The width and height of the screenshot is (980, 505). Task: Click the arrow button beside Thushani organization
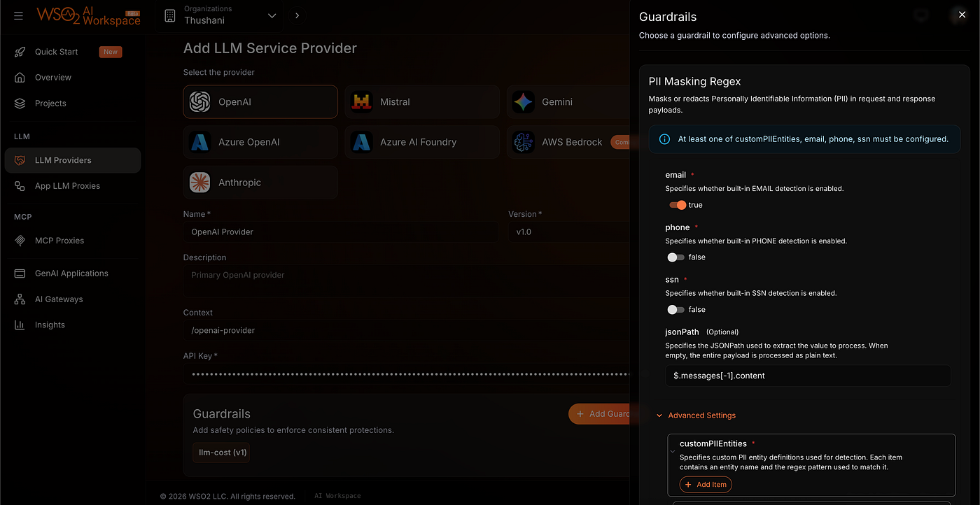click(297, 15)
